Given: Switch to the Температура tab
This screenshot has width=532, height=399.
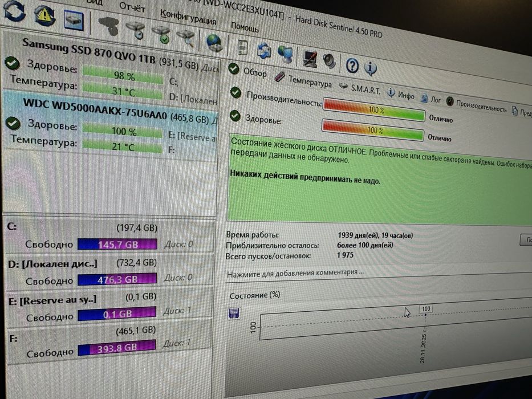Looking at the screenshot, I should [x=304, y=81].
